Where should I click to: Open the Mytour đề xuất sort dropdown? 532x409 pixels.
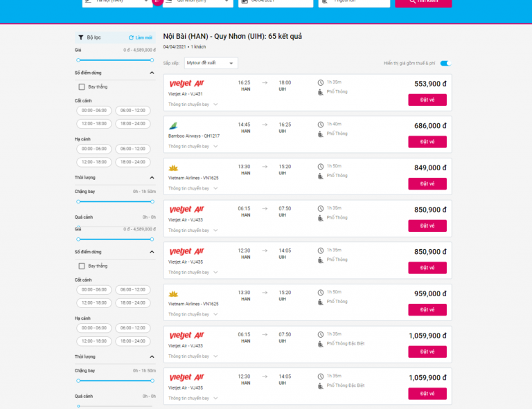coord(211,63)
